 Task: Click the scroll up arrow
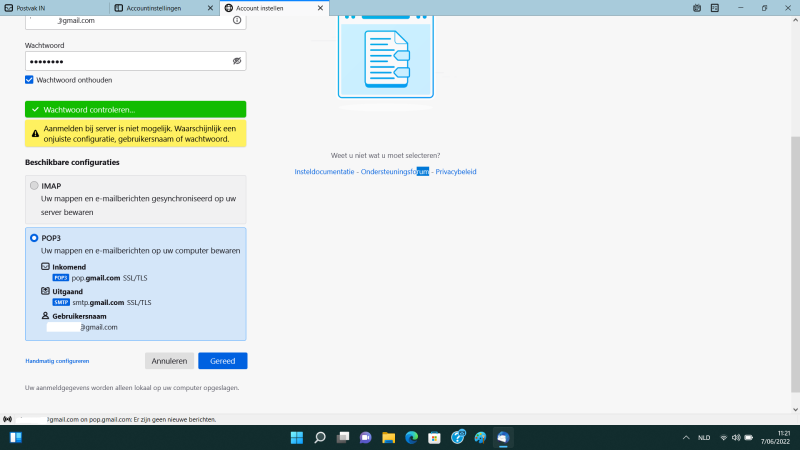click(795, 20)
